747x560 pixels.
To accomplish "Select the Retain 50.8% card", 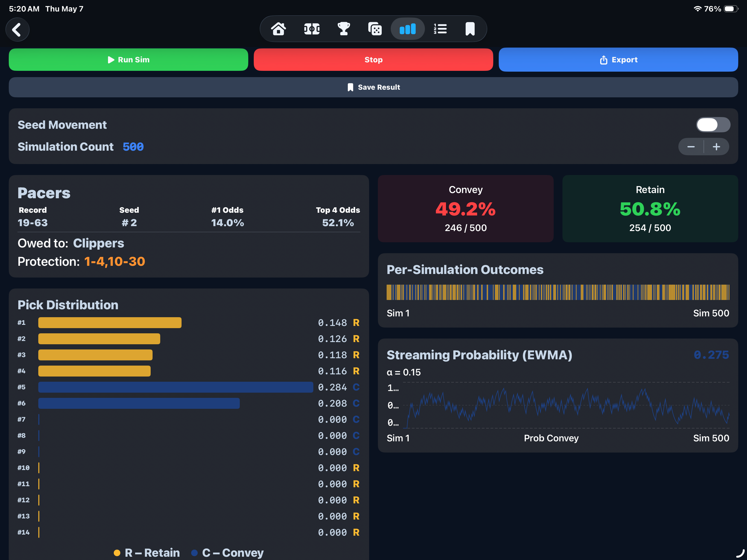I will coord(650,209).
